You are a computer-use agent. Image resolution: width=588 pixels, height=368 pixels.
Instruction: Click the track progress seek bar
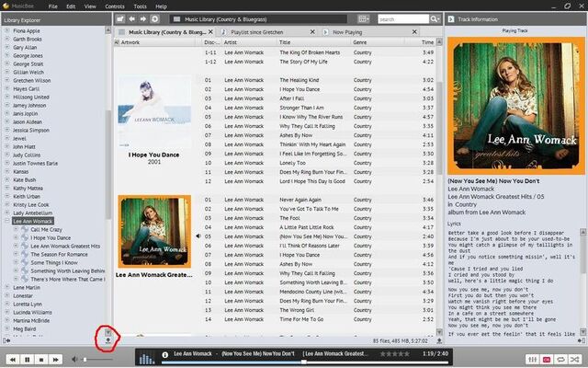304,362
